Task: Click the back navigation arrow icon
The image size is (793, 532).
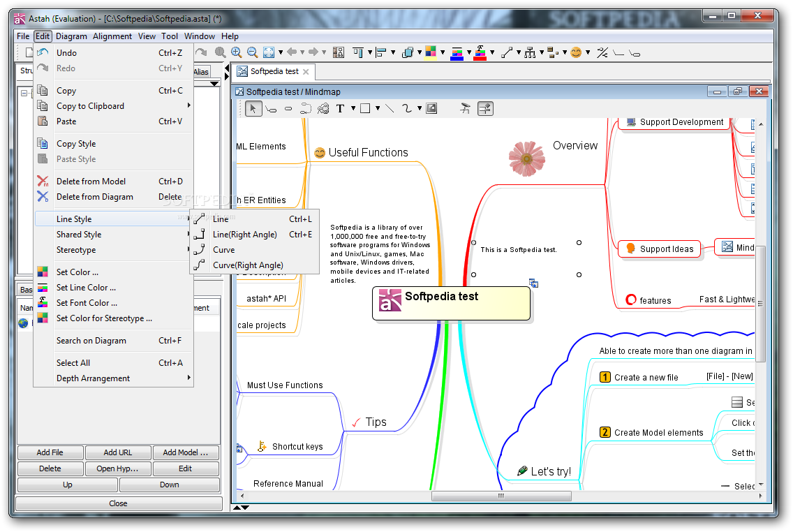Action: [292, 52]
